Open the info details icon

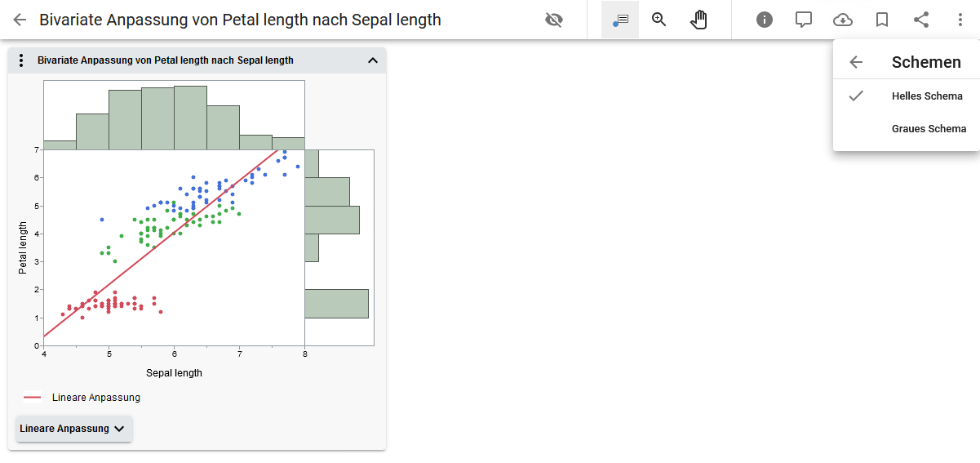(x=765, y=20)
